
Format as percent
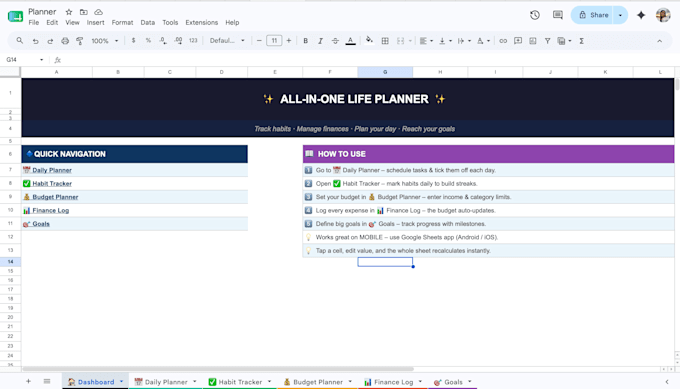tap(148, 40)
